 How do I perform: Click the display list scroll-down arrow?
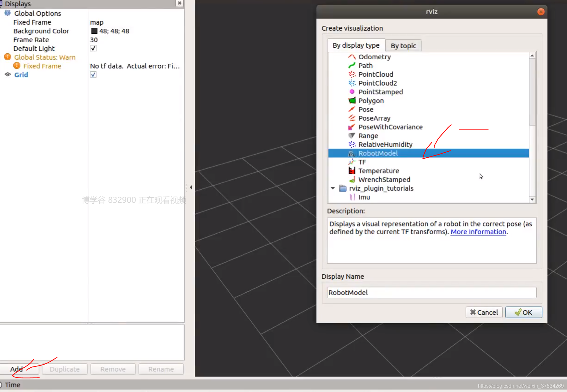(x=532, y=199)
